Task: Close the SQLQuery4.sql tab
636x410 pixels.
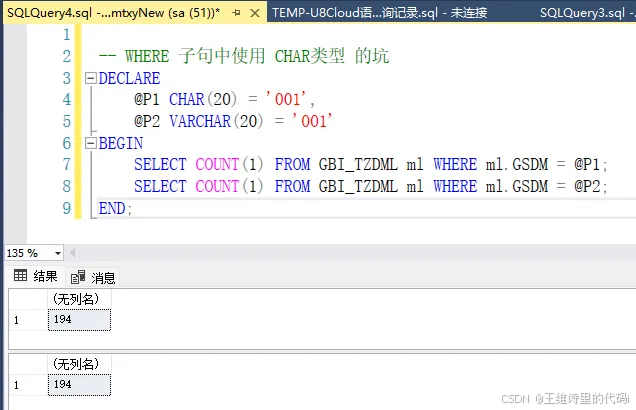Action: 258,12
